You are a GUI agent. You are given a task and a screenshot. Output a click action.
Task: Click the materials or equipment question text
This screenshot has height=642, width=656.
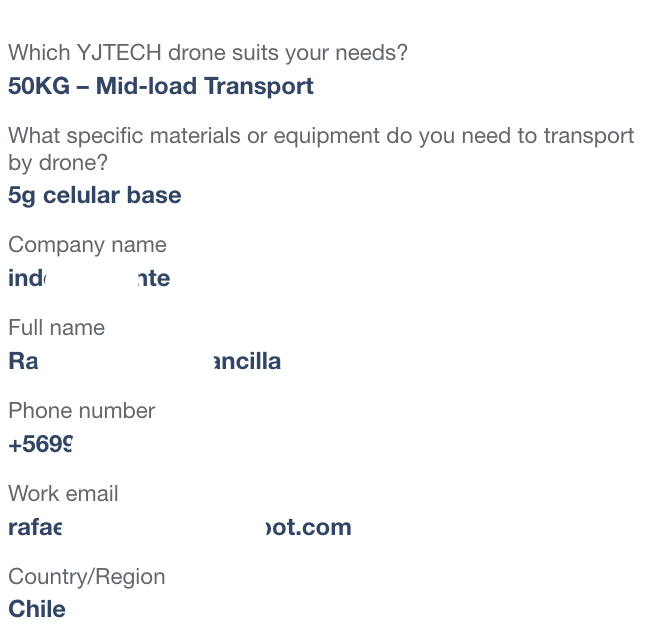[321, 149]
